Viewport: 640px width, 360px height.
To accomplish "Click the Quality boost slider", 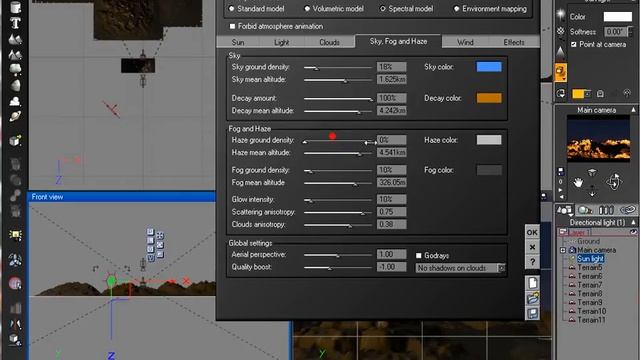I will click(338, 268).
